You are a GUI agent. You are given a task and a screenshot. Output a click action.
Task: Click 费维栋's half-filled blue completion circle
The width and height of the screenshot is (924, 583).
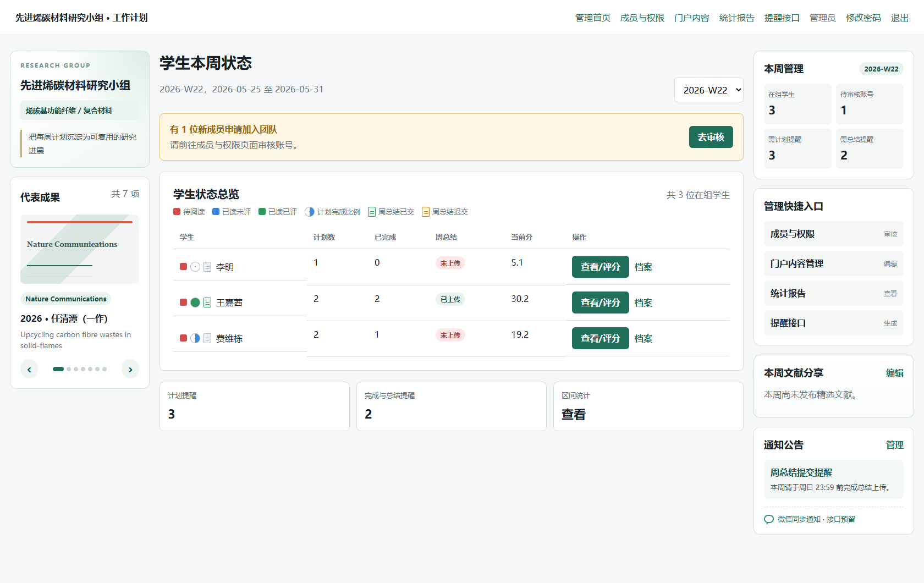pyautogui.click(x=195, y=338)
